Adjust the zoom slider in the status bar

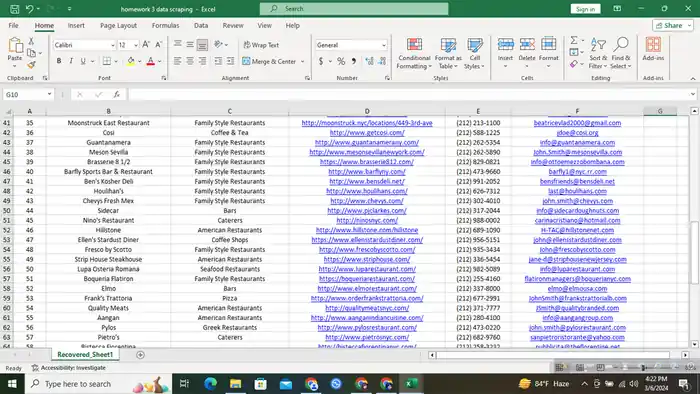pyautogui.click(x=644, y=367)
